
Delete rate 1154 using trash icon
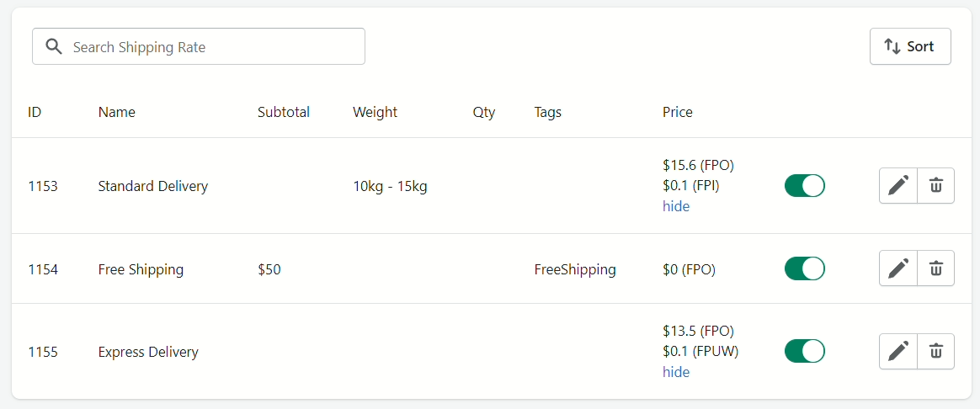coord(935,268)
